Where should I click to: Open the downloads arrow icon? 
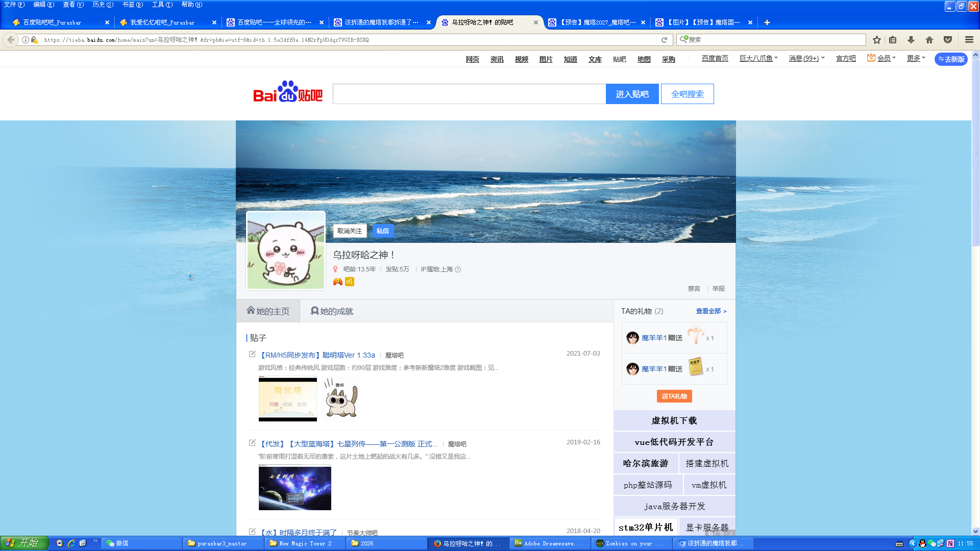911,40
